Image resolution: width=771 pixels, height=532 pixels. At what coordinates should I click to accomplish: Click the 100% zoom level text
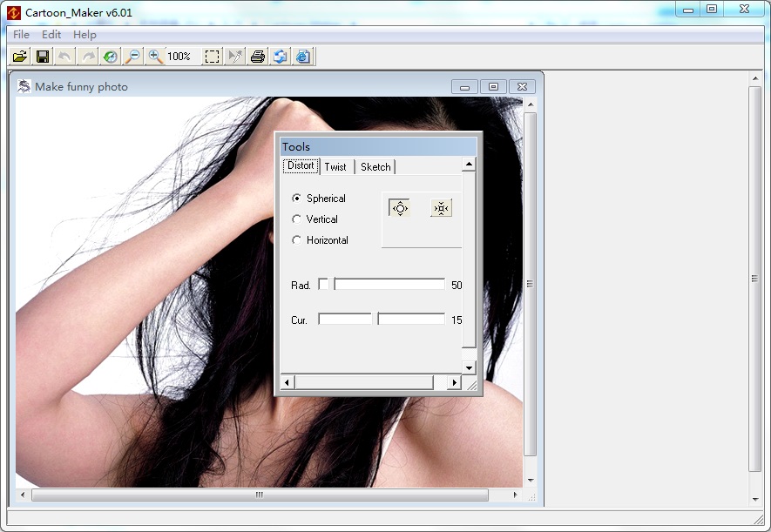pos(179,57)
